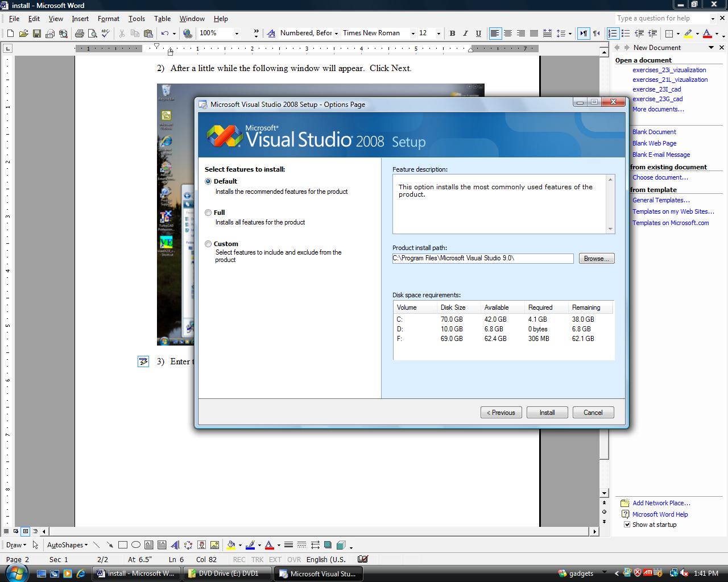The image size is (728, 582).
Task: Click the Fill Color paint bucket
Action: pyautogui.click(x=231, y=545)
